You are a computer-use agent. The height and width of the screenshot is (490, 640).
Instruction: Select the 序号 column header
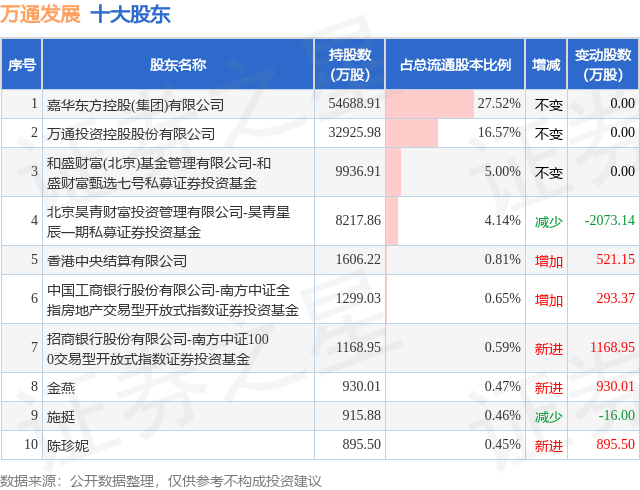22,65
